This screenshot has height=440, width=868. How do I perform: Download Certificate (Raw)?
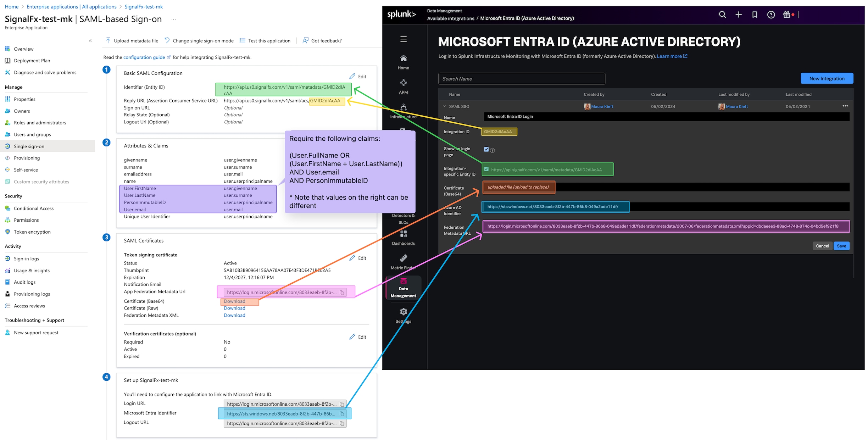234,308
